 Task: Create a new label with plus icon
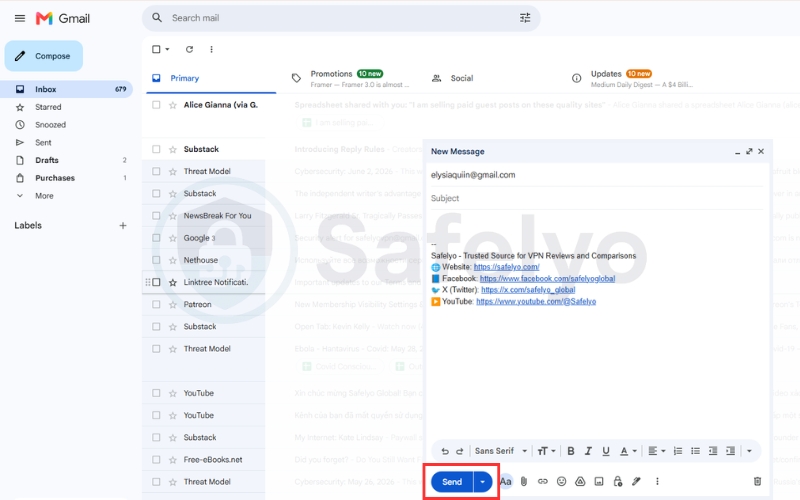(122, 226)
